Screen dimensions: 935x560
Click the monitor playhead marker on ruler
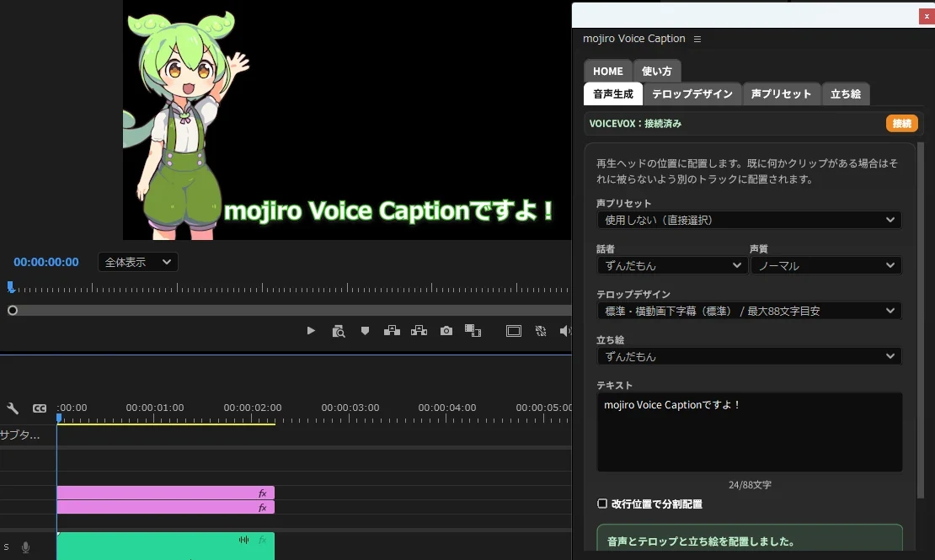pos(11,287)
